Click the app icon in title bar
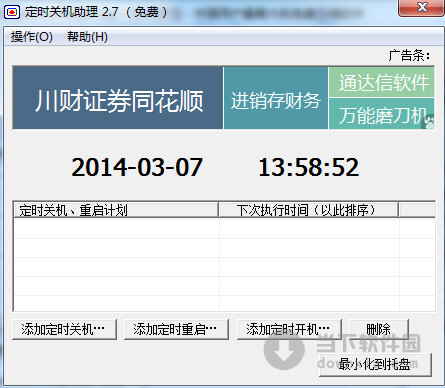 click(12, 13)
